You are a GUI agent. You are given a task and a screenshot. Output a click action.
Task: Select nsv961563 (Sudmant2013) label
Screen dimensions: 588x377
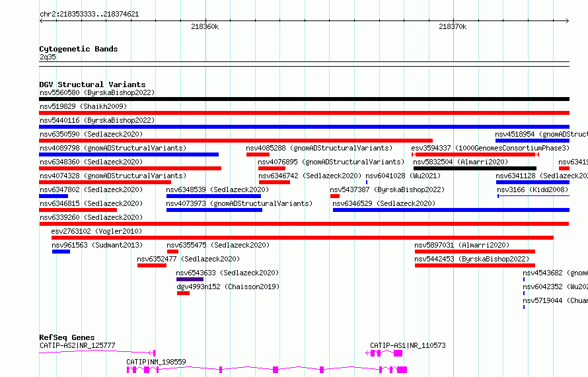(x=98, y=245)
